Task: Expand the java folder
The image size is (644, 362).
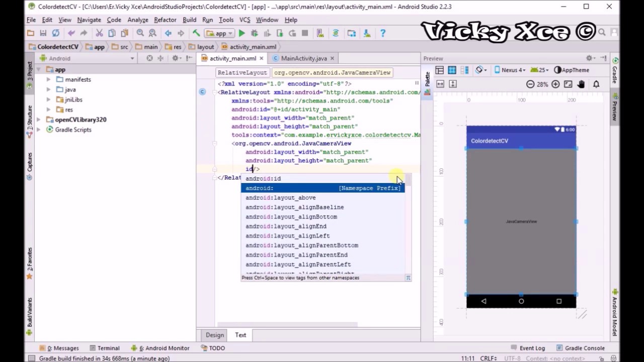Action: 48,89
